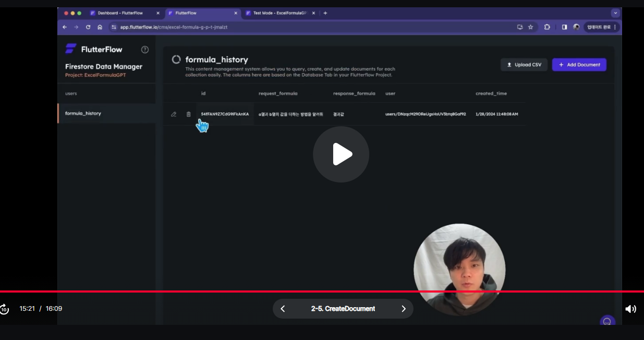Screen dimensions: 644x340
Task: Open the browser extensions puzzle icon
Action: coord(547,27)
